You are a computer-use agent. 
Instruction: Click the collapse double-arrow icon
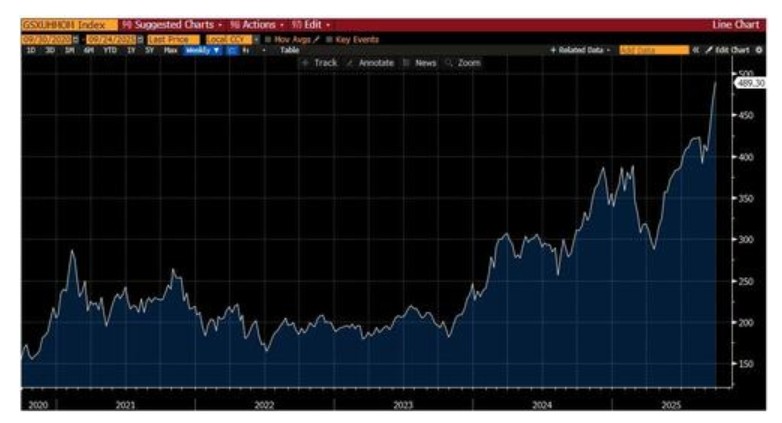click(x=696, y=50)
